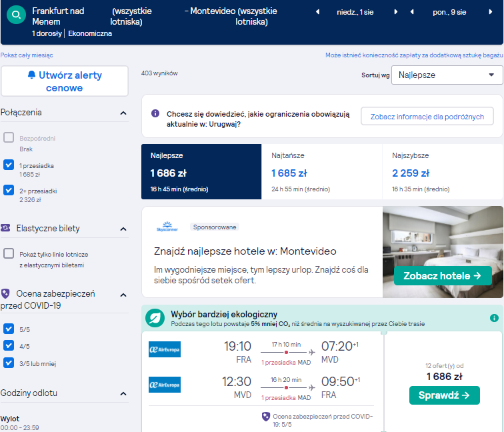
Task: Switch to the Najtańsze tab
Action: [x=322, y=171]
